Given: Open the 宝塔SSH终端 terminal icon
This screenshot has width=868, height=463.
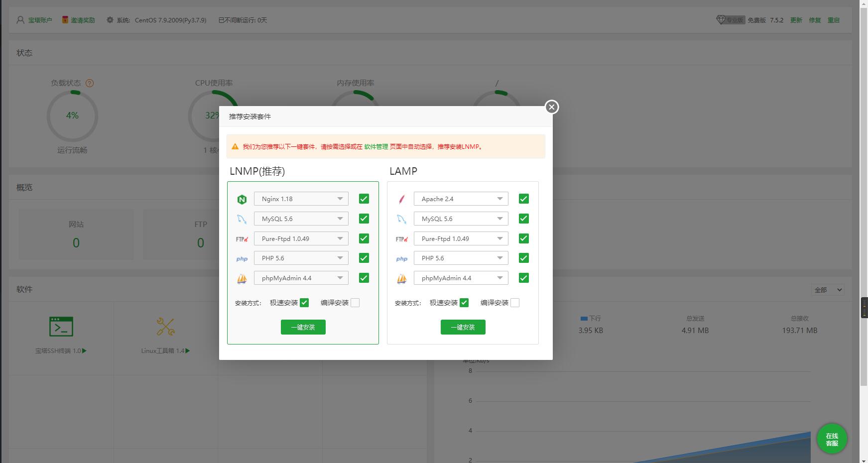Looking at the screenshot, I should pos(61,327).
